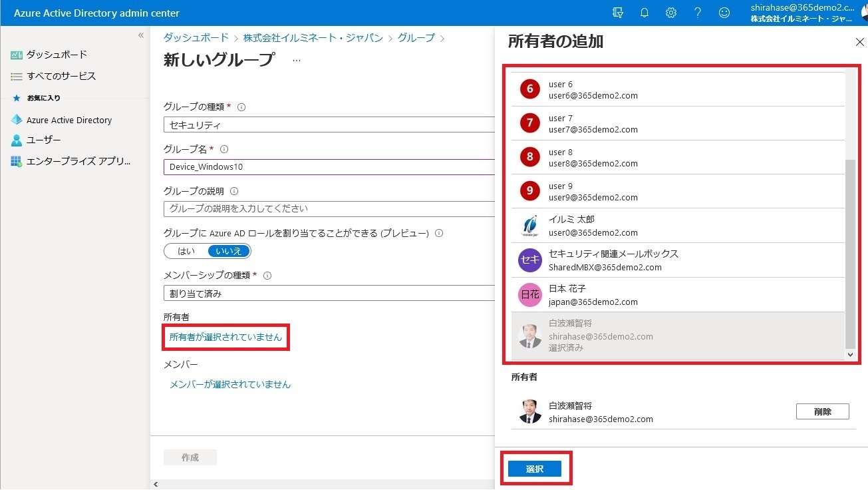
Task: Click the グループ名 field with Device_Windows10
Action: 329,167
